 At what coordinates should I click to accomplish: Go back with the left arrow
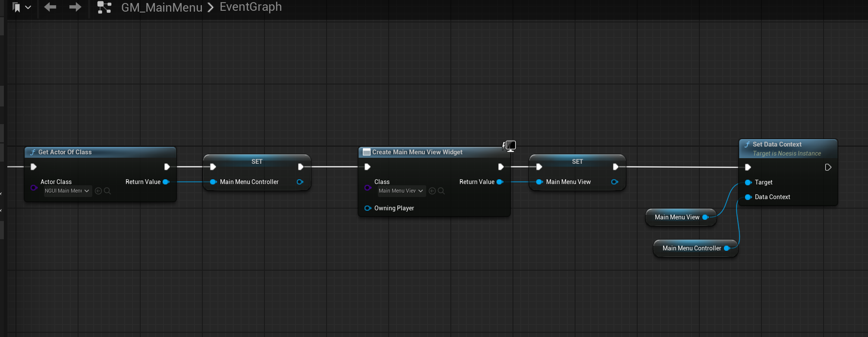pyautogui.click(x=50, y=7)
